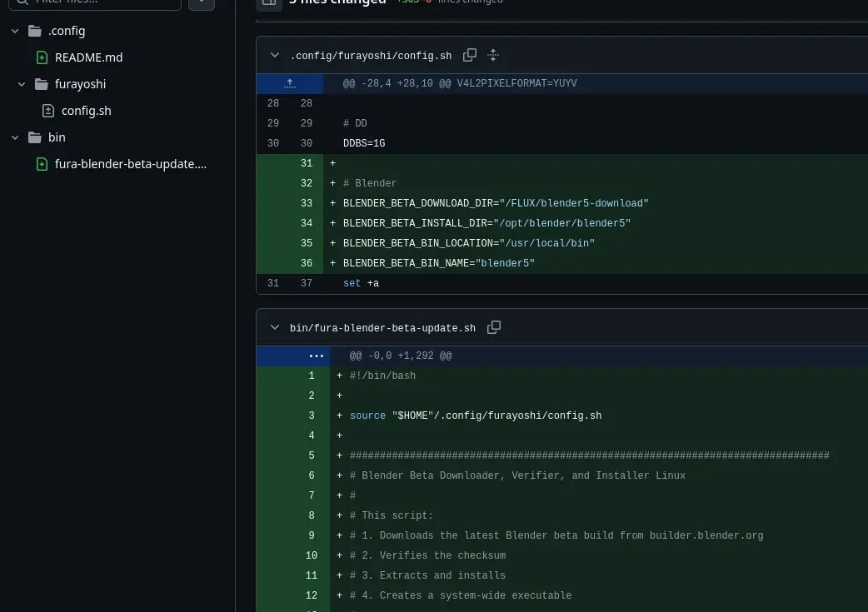The width and height of the screenshot is (868, 612).
Task: Copy the fura-blender-beta-update.sh file path
Action: pos(494,327)
